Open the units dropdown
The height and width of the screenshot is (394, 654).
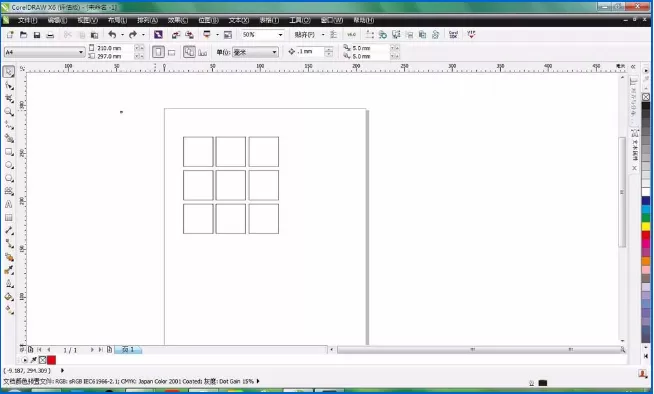click(x=255, y=52)
